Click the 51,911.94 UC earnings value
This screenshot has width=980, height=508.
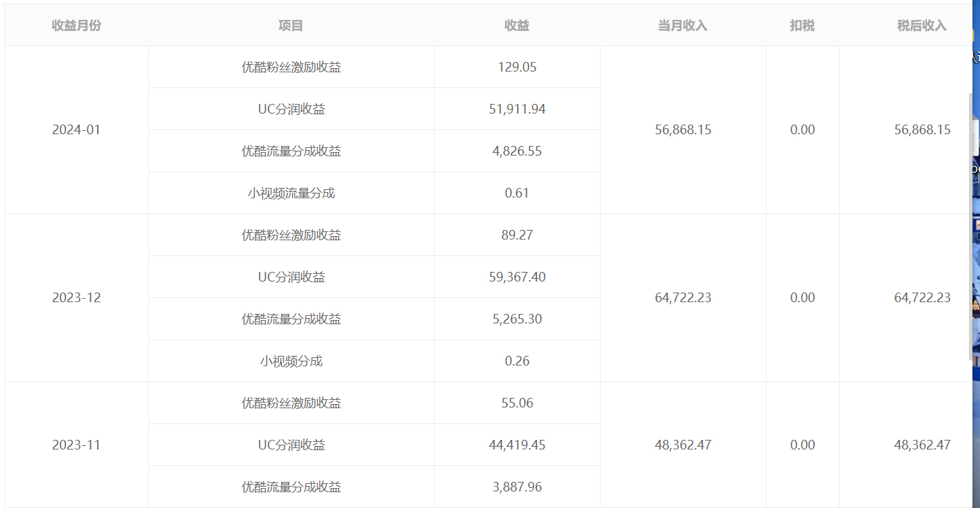coord(517,109)
